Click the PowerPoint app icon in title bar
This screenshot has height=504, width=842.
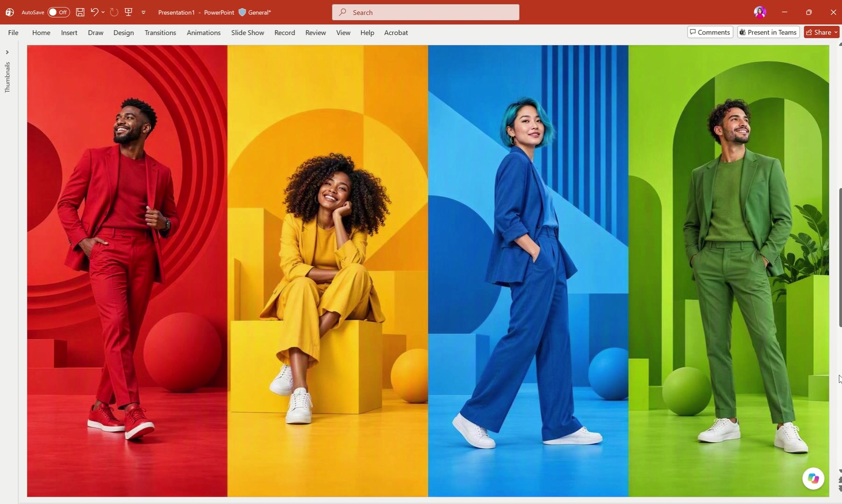[x=9, y=12]
